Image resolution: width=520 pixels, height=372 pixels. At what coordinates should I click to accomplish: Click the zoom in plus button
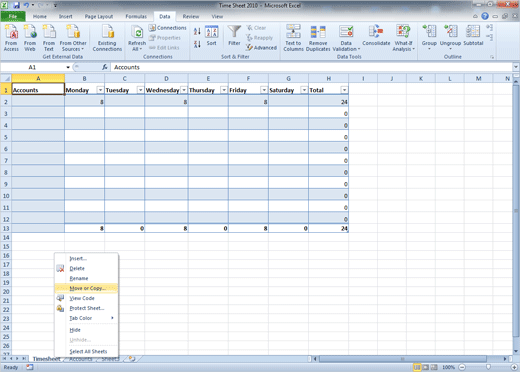514,367
